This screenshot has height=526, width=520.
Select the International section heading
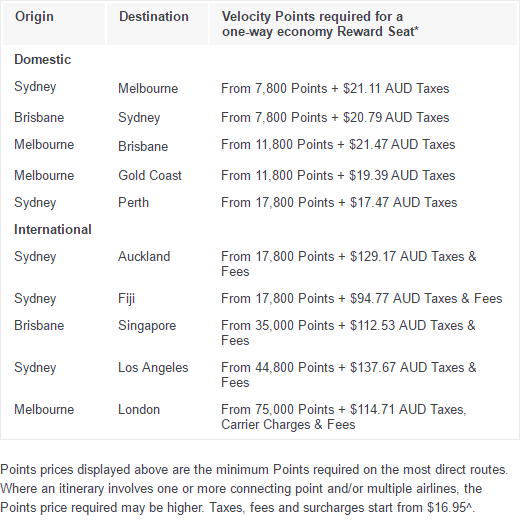tap(53, 229)
